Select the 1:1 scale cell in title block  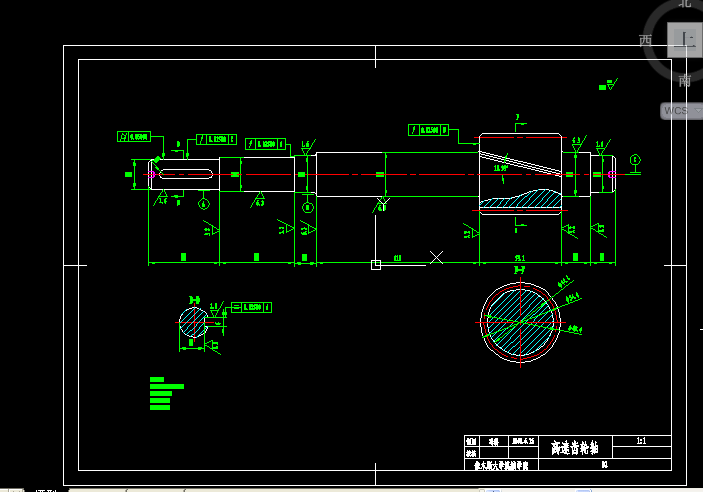click(642, 441)
